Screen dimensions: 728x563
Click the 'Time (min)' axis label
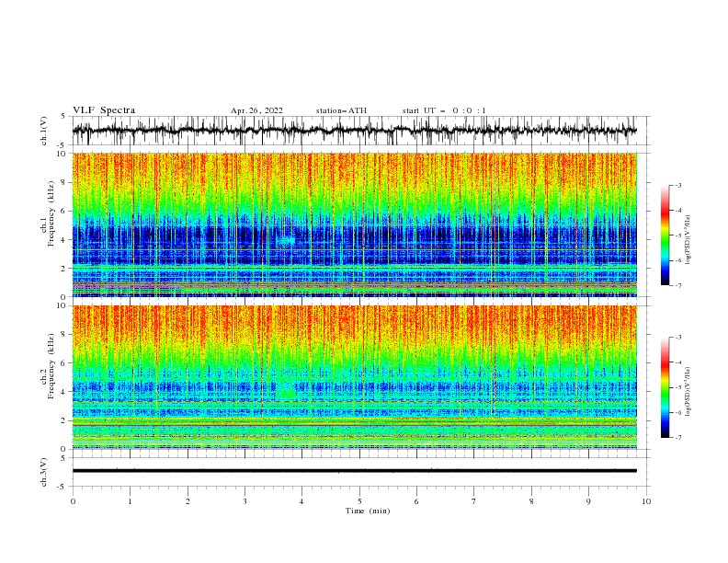[368, 511]
